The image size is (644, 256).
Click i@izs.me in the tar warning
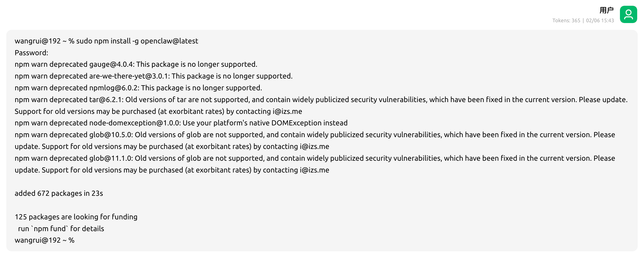287,112
